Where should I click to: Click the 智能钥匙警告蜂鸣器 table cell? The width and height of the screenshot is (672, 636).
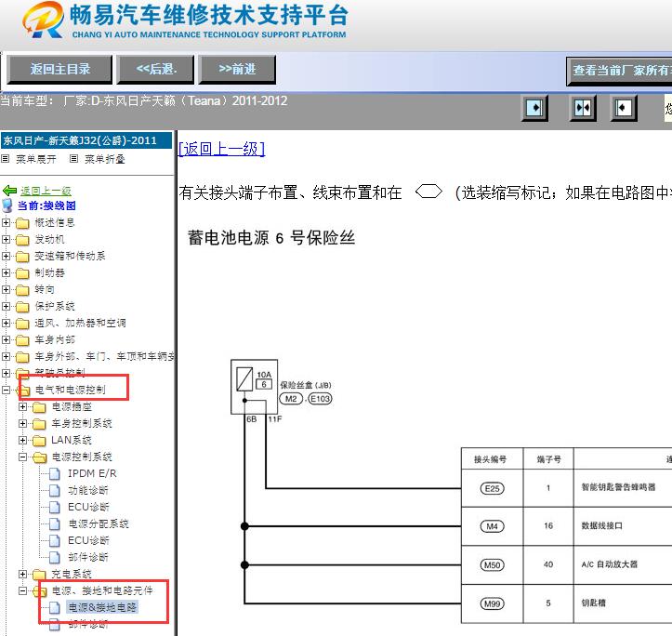tap(618, 487)
